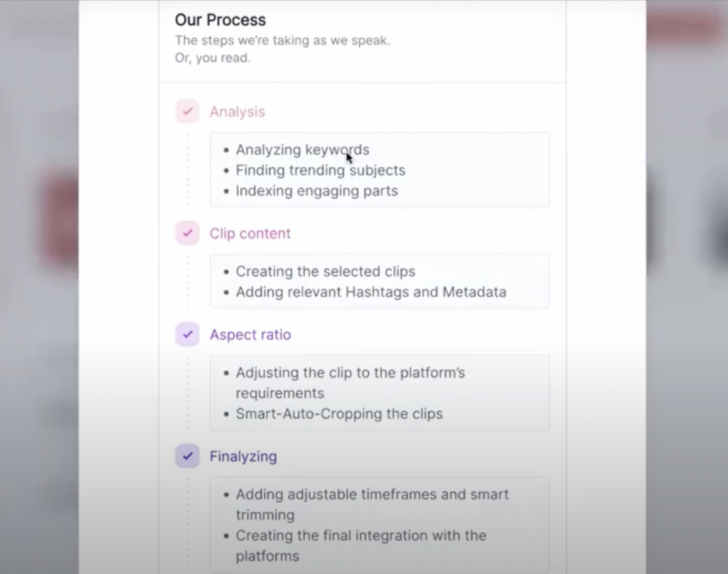Click the Our Process heading
728x574 pixels.
click(x=220, y=20)
